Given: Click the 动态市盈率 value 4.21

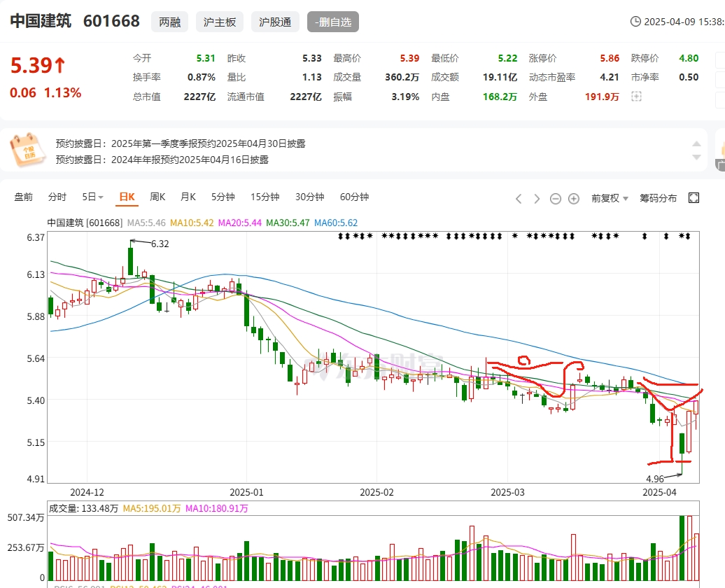Looking at the screenshot, I should click(x=610, y=77).
